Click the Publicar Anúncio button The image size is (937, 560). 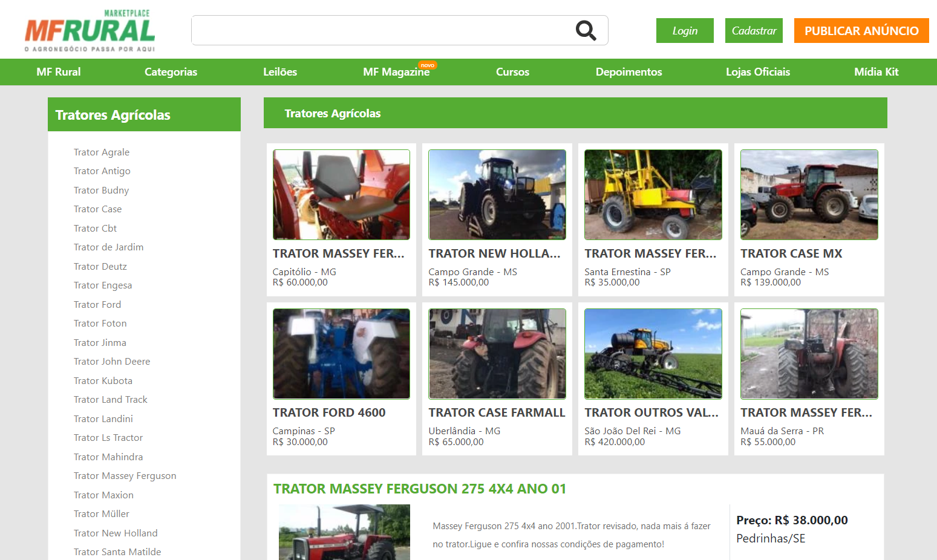pyautogui.click(x=861, y=31)
